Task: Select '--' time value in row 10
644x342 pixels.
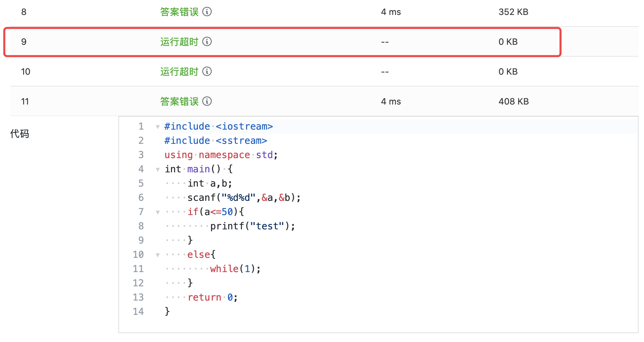Action: [x=385, y=72]
